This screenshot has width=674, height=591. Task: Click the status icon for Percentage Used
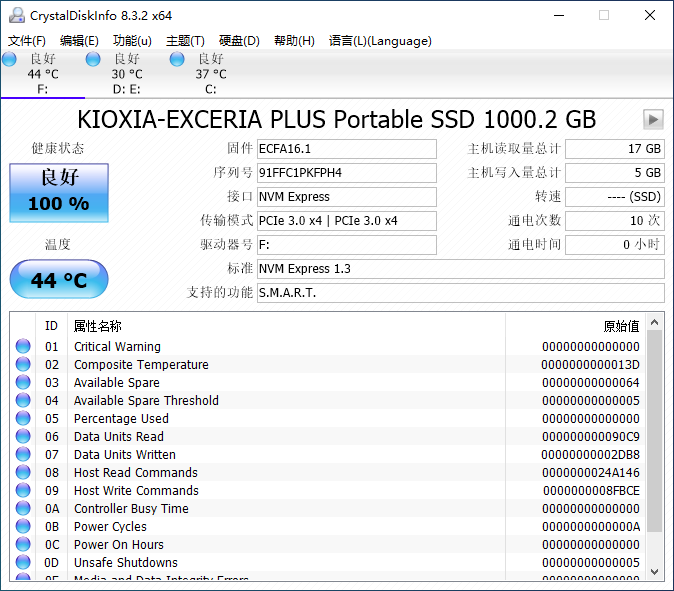(x=23, y=418)
